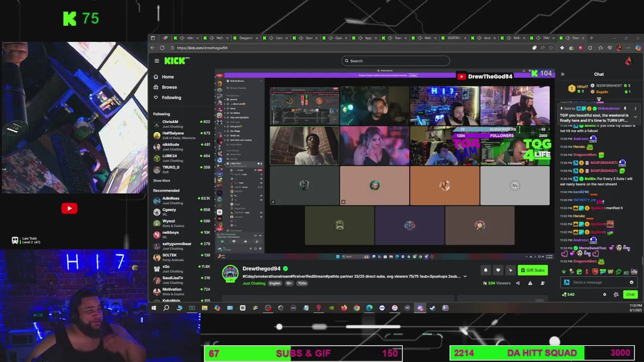
Task: Open the Just Chatting category link
Action: tap(254, 283)
